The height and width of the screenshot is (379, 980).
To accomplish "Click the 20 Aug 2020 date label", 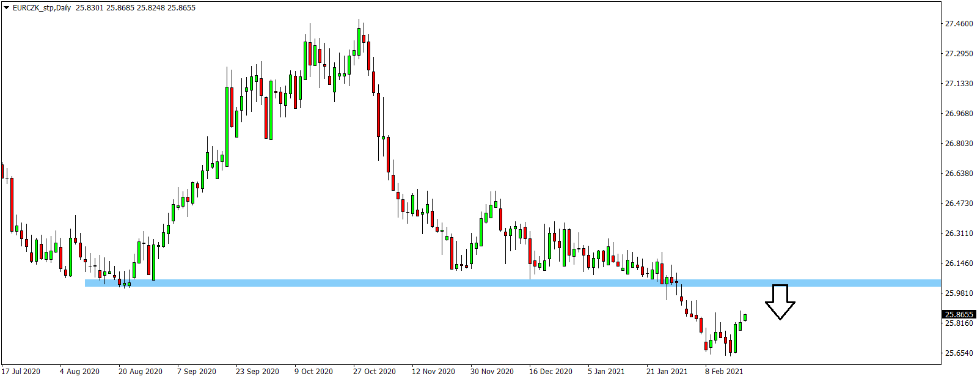I will [141, 372].
